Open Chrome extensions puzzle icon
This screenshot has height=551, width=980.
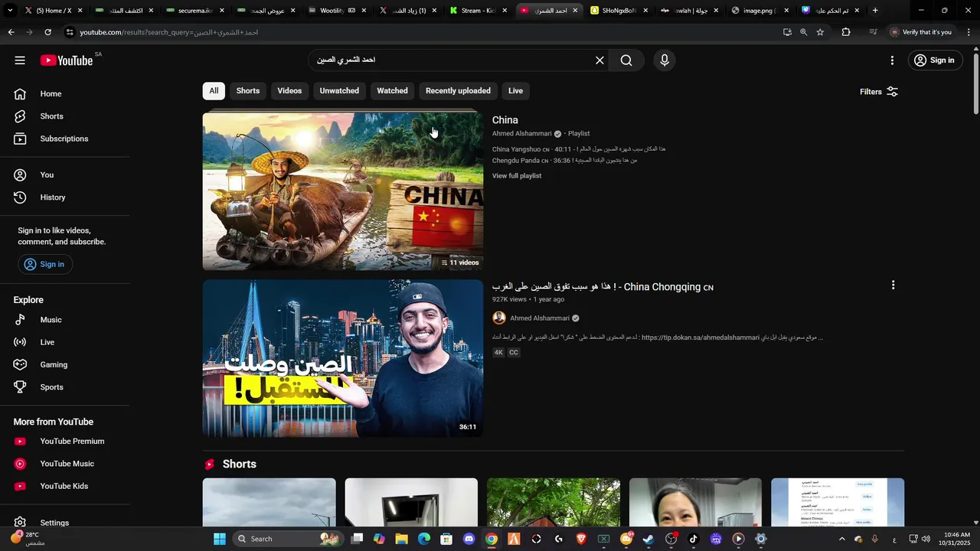[846, 32]
